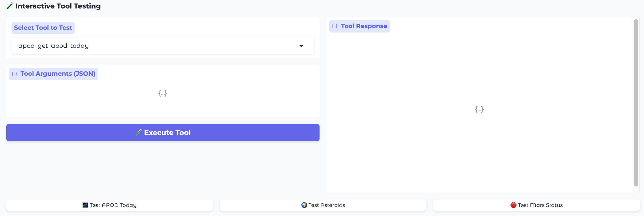Run Test Mars Status
This screenshot has height=216, width=644.
(536, 205)
